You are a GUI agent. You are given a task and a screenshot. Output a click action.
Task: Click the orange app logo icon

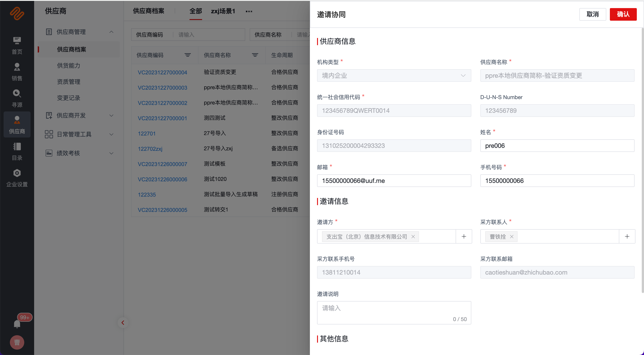(x=17, y=13)
